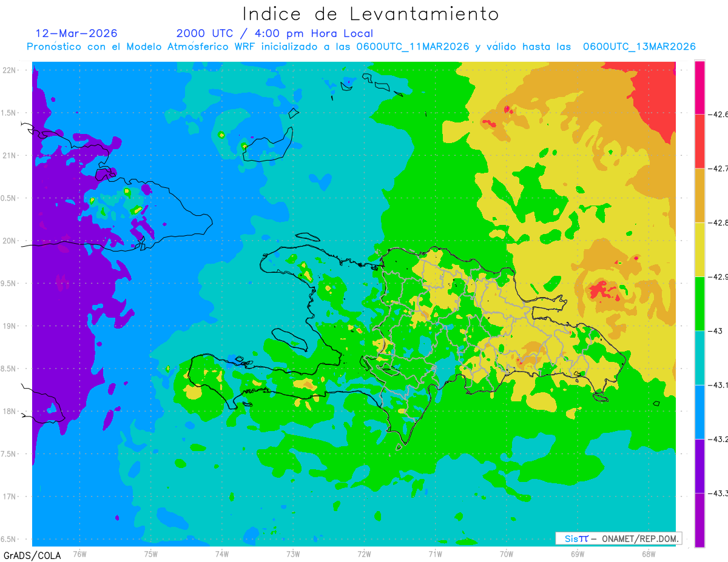Click the "18N" latitude label
728x562 pixels.
click(10, 412)
